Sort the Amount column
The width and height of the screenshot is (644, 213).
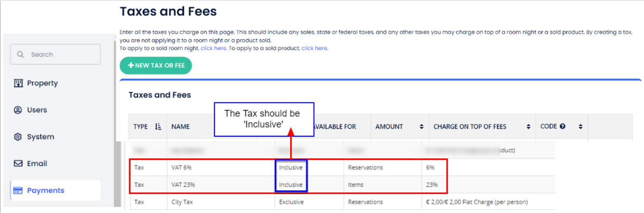point(421,127)
